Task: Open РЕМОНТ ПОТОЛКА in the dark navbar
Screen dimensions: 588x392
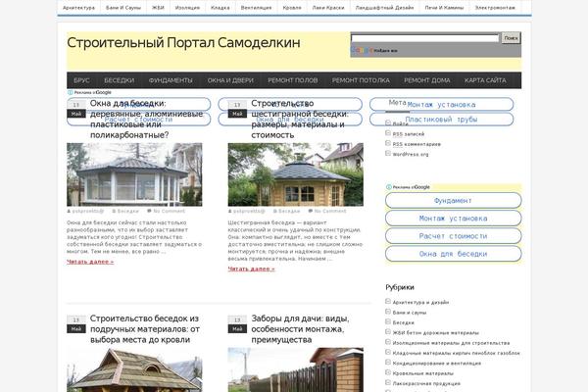Action: pos(361,80)
